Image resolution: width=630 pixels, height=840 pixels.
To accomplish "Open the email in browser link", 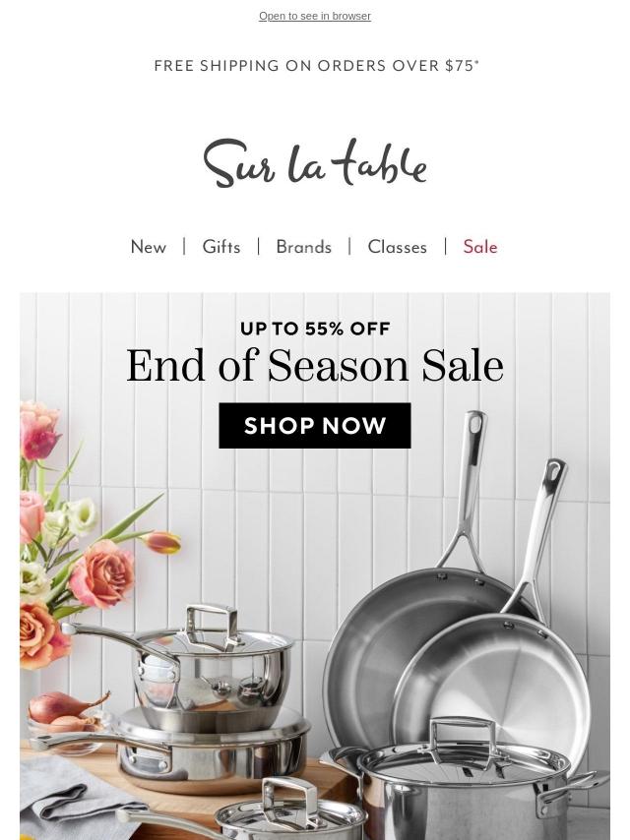I will click(x=315, y=16).
